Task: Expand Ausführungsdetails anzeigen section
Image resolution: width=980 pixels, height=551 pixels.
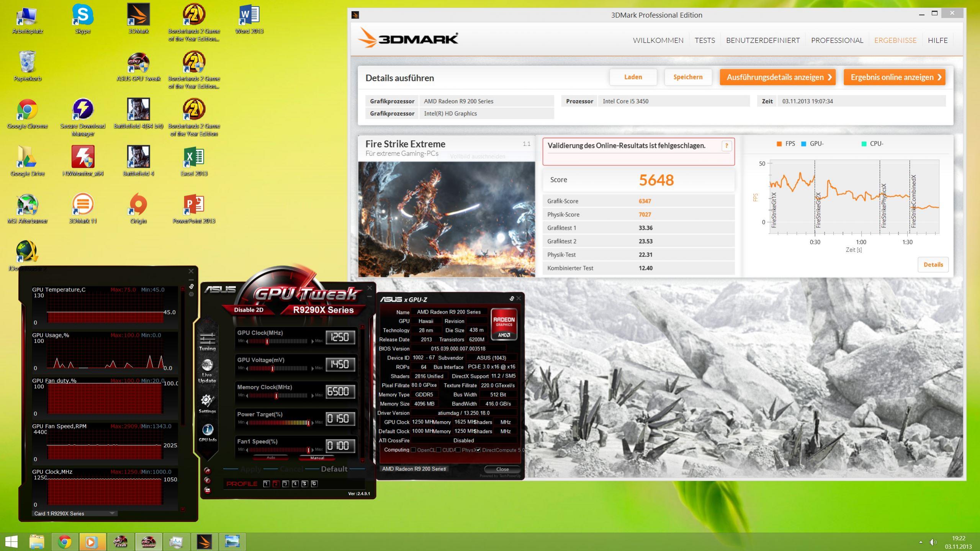Action: click(777, 77)
